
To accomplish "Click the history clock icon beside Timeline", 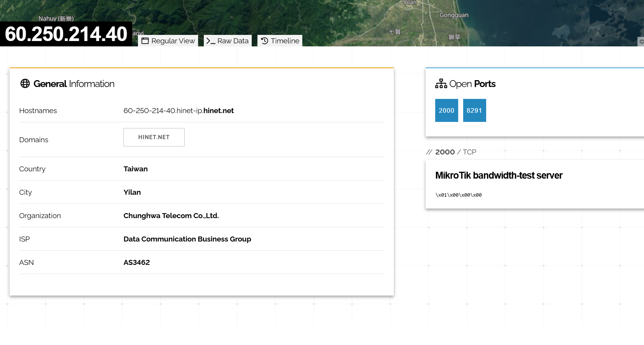I will tap(265, 41).
